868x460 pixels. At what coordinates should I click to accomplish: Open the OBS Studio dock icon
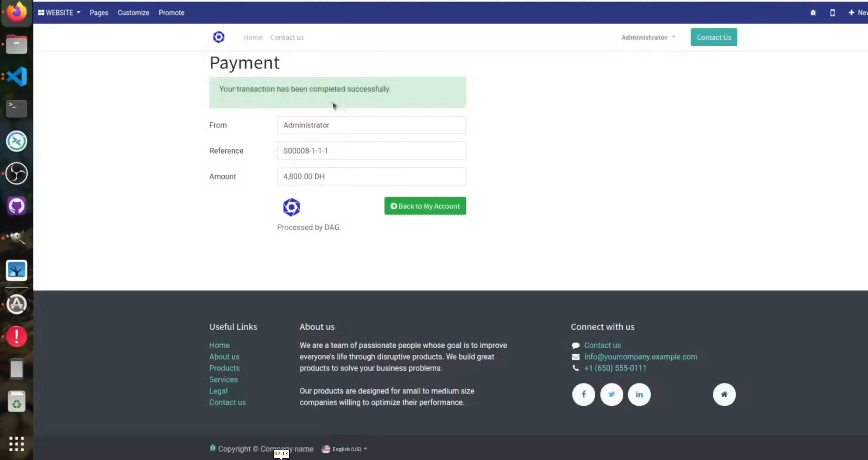[x=17, y=173]
